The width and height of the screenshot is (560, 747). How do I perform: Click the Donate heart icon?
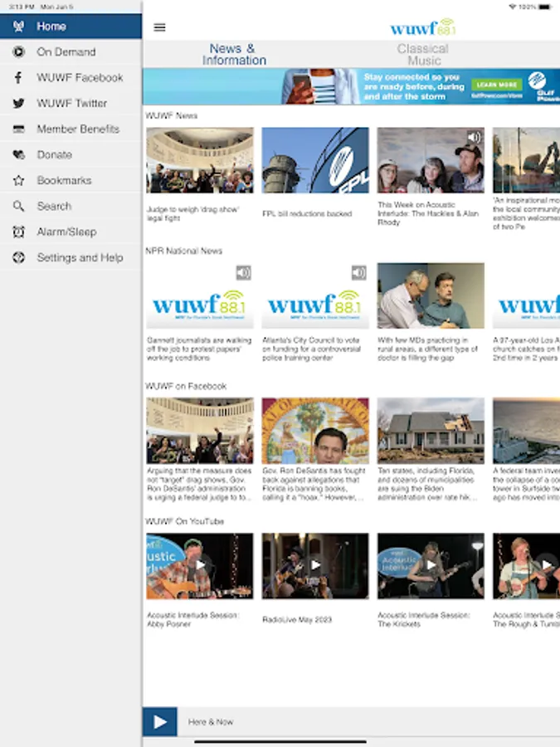[x=18, y=155]
